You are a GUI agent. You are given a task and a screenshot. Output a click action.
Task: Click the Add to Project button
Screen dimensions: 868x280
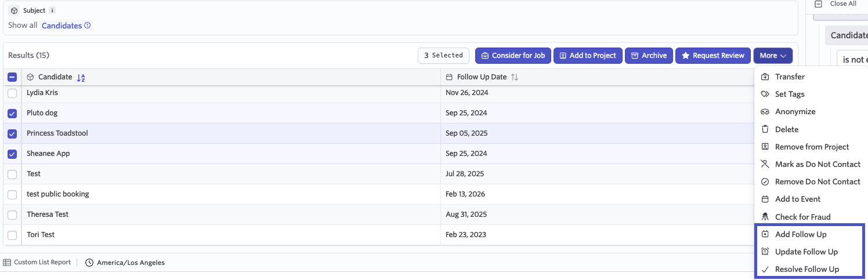tap(588, 56)
